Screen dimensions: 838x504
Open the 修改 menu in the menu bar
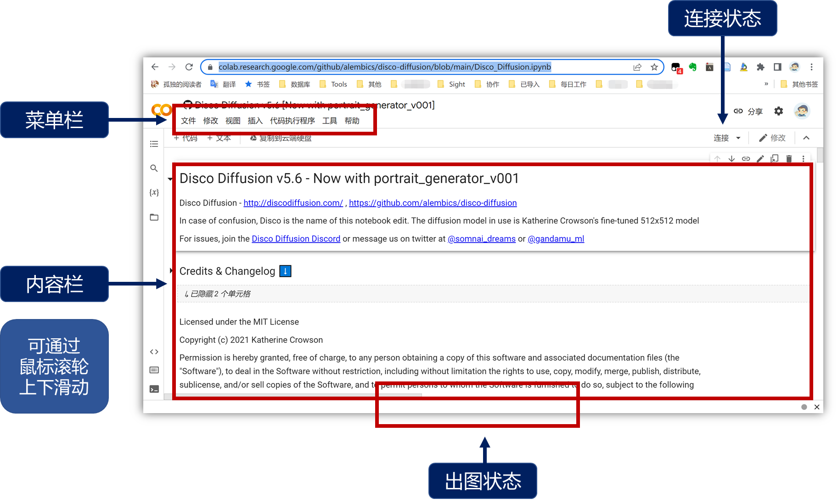tap(211, 121)
